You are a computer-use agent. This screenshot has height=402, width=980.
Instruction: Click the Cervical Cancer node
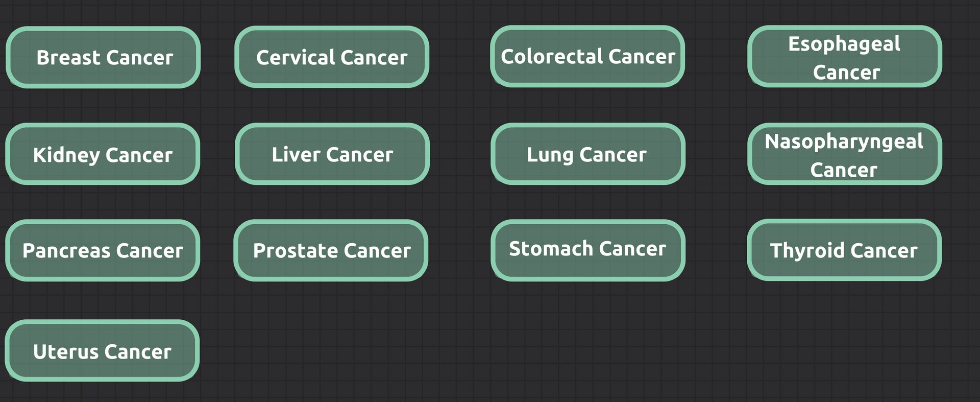click(332, 57)
